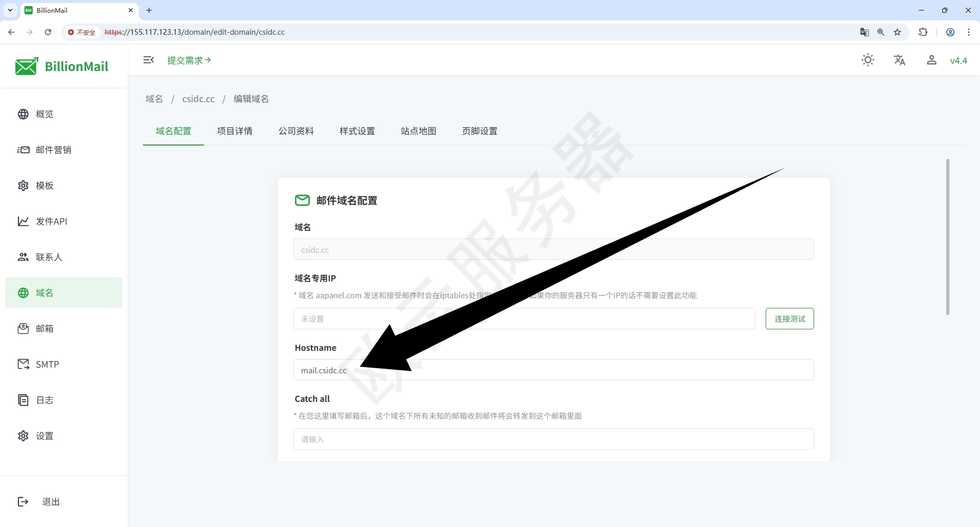Click the csidc.cc breadcrumb link
Screen dimensions: 980x527
click(199, 99)
